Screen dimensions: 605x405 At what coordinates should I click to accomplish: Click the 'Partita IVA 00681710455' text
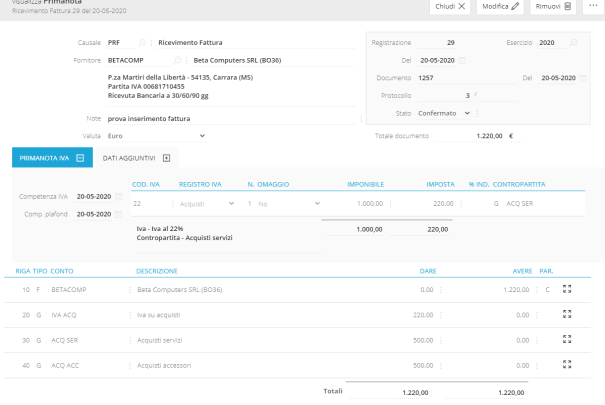[146, 86]
